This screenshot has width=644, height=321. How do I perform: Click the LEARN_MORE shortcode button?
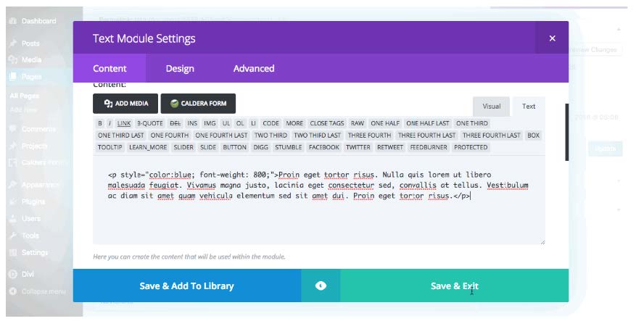pos(148,147)
